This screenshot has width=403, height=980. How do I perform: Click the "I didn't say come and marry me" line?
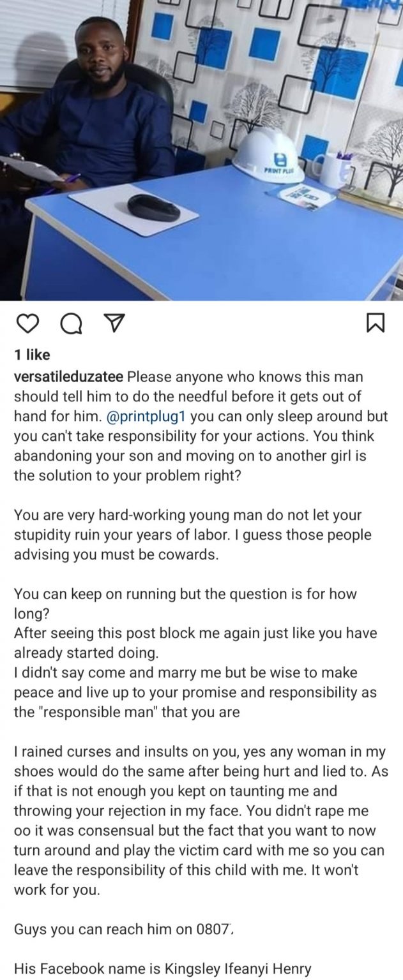click(192, 673)
